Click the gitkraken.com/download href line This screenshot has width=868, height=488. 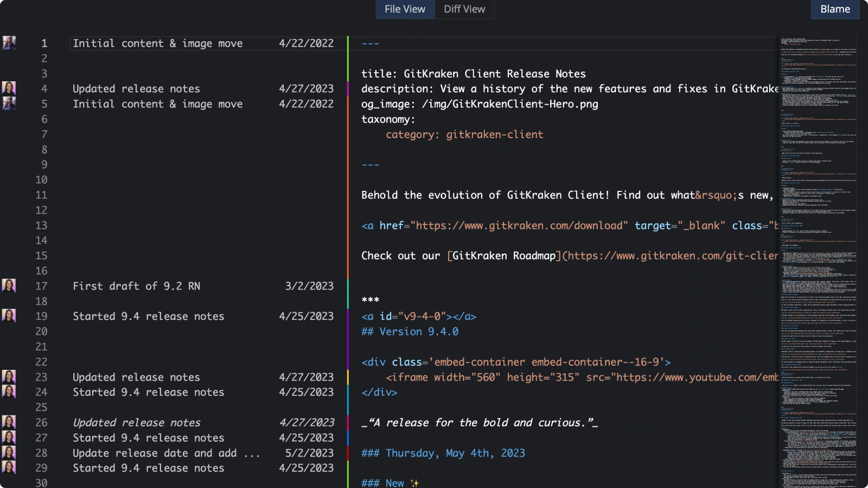pos(570,226)
